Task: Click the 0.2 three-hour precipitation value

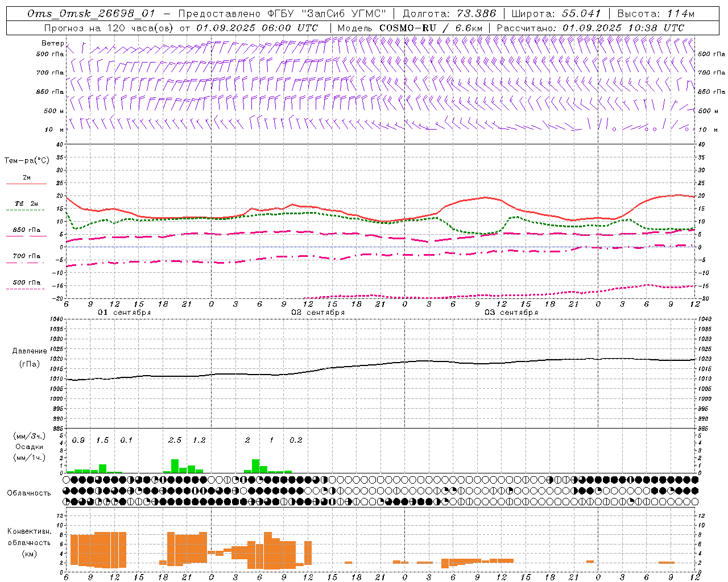Action: [296, 440]
